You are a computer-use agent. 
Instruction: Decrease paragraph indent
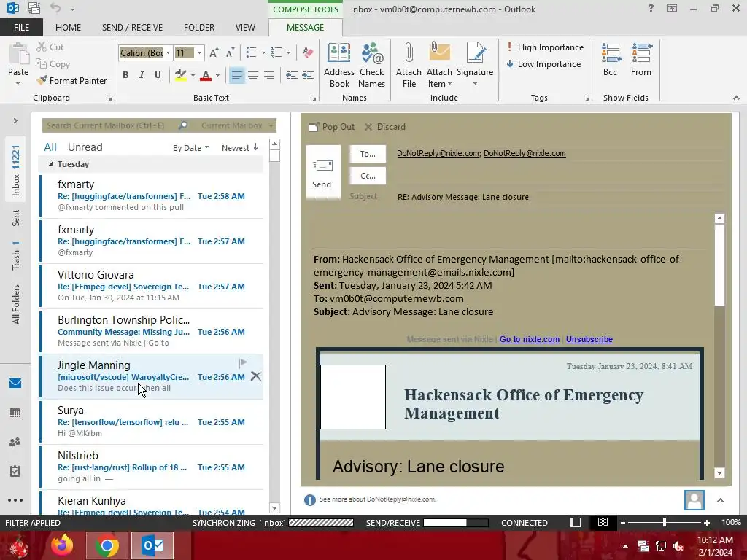[292, 75]
